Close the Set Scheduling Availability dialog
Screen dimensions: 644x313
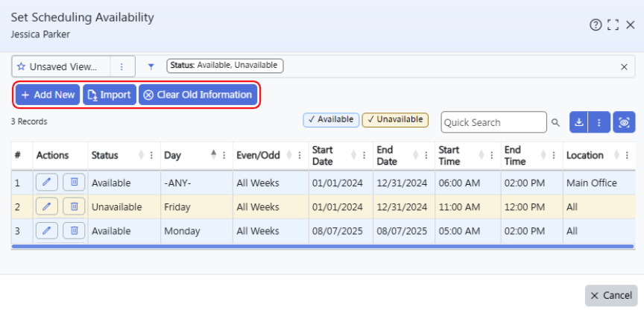click(x=630, y=25)
